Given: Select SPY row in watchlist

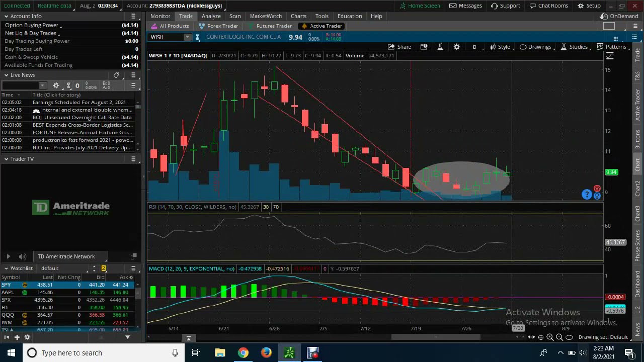Looking at the screenshot, I should (x=68, y=285).
